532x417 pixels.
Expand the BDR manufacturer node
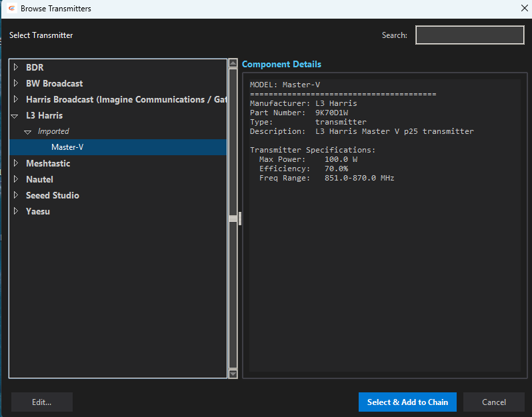pyautogui.click(x=15, y=67)
